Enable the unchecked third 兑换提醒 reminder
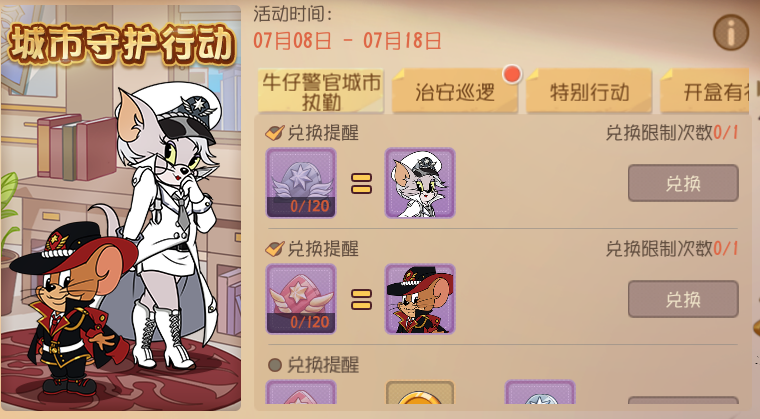 274,365
